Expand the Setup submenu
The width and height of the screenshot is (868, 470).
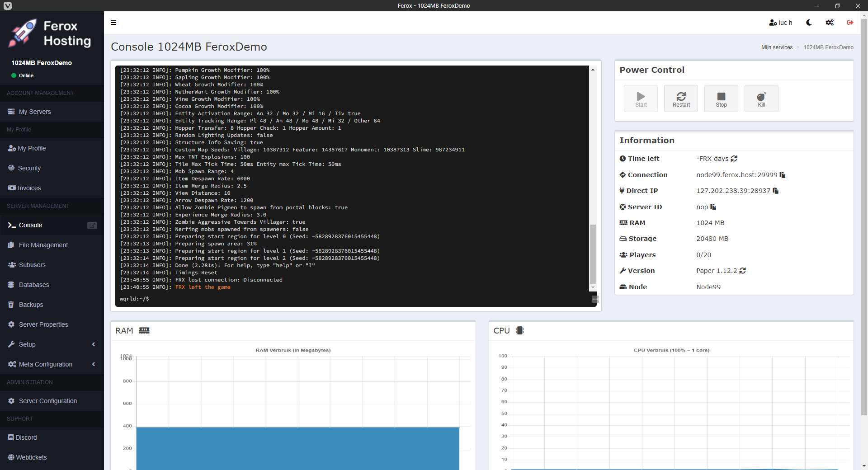(x=52, y=344)
